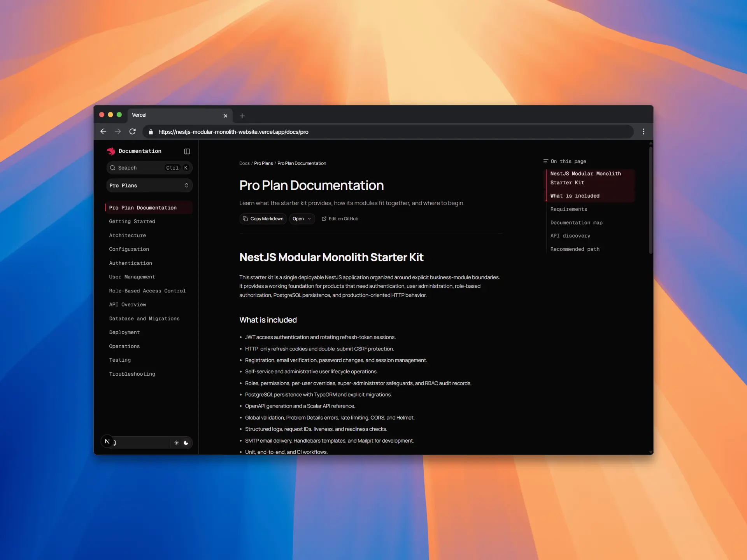Click the round N badge
747x560 pixels.
tap(107, 441)
